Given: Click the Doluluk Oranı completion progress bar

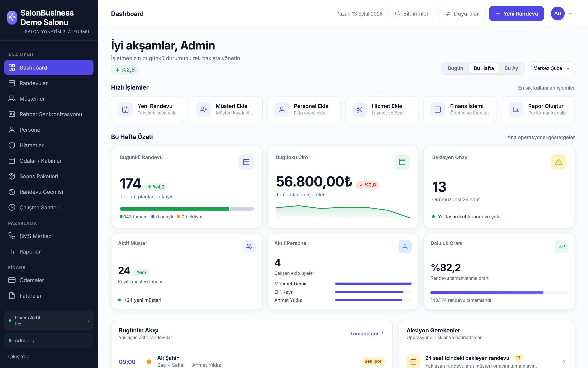Looking at the screenshot, I should (499, 293).
